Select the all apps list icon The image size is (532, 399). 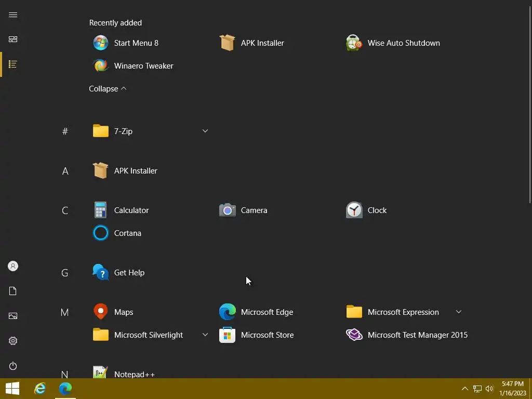(13, 64)
